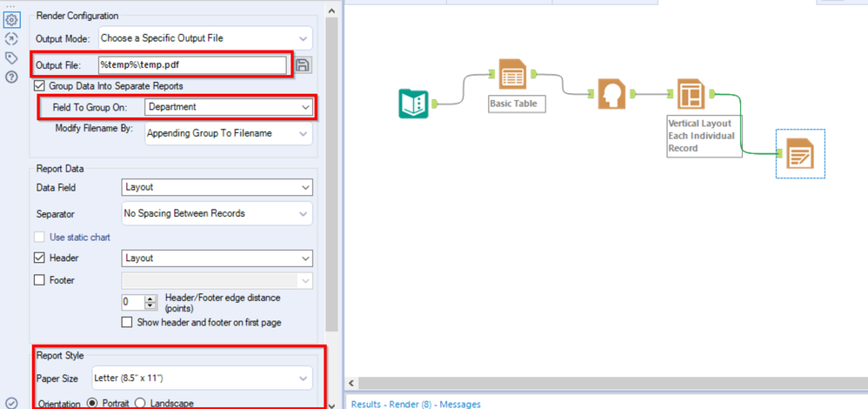The height and width of the screenshot is (409, 868).
Task: Select the Basic Table tool on canvas
Action: click(512, 74)
